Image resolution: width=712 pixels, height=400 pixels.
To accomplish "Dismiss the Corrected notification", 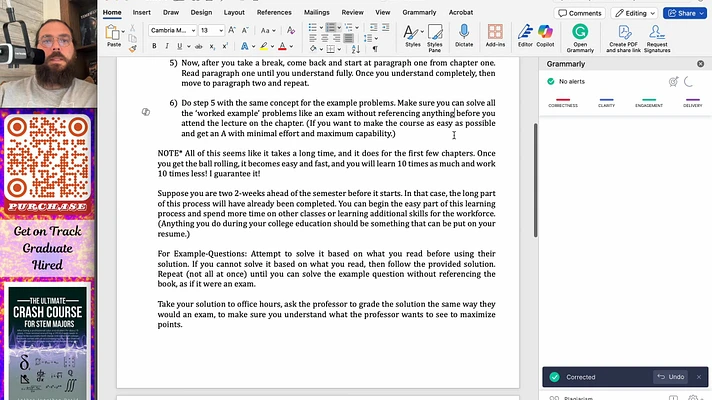I will pos(698,377).
